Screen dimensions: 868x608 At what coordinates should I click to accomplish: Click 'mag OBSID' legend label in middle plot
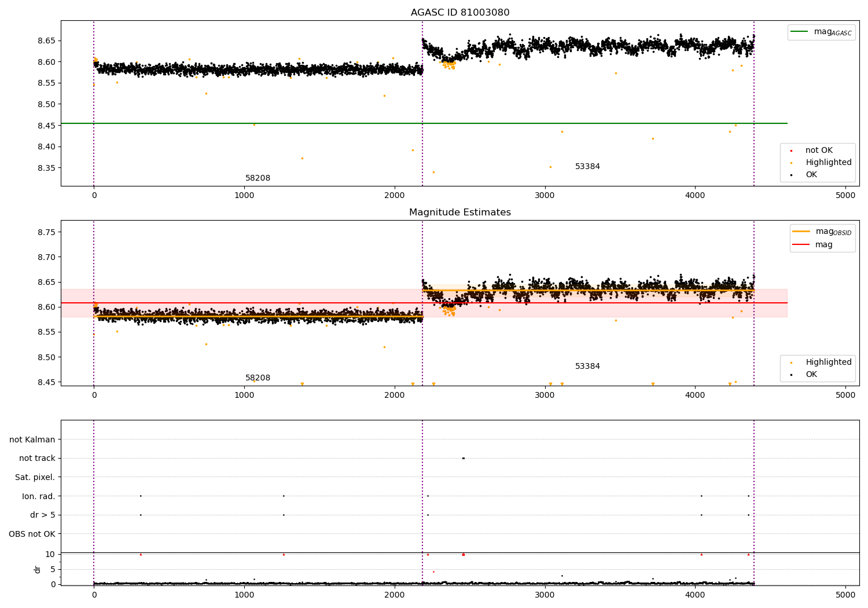click(833, 232)
